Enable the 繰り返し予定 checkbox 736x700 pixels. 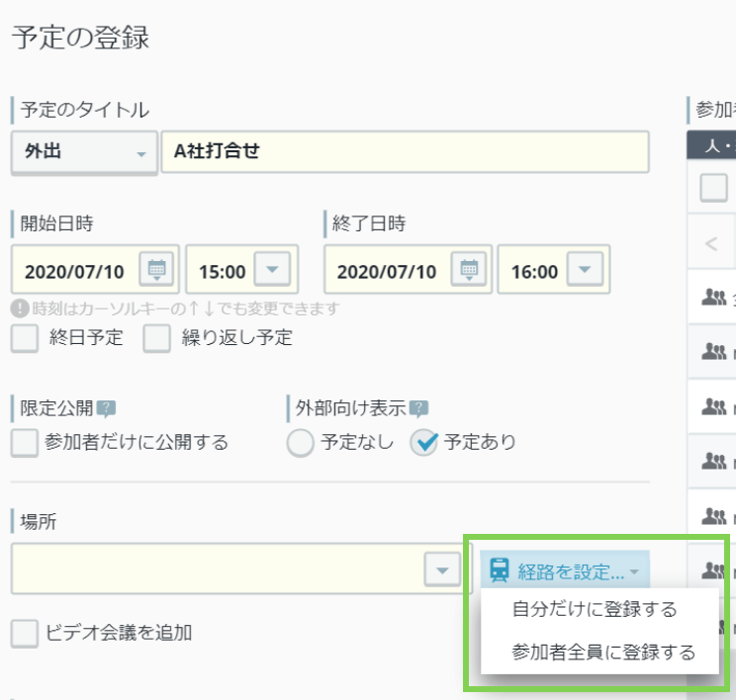click(156, 338)
